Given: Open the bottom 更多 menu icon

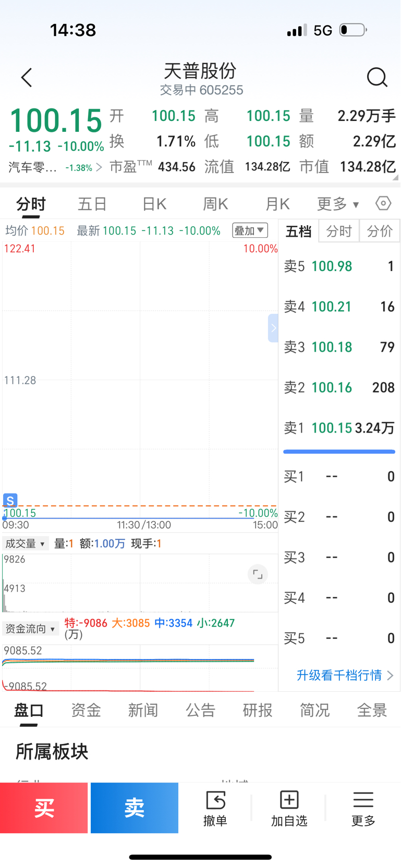Looking at the screenshot, I should tap(363, 808).
